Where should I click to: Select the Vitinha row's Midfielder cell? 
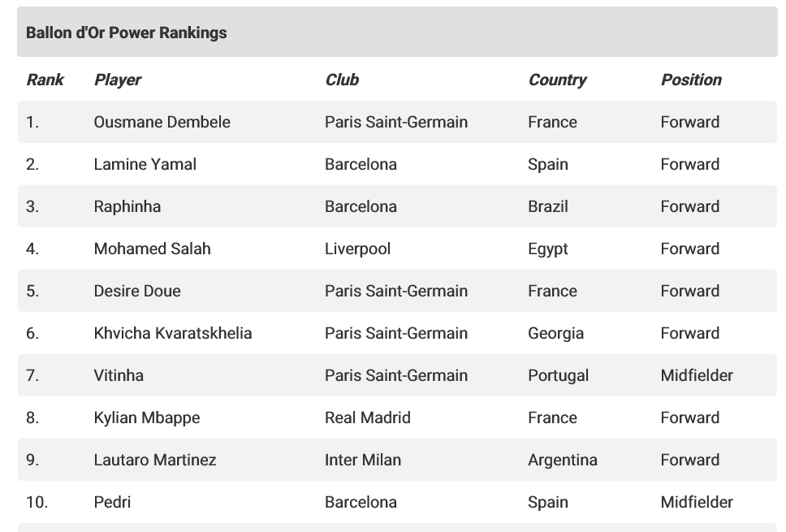click(697, 375)
